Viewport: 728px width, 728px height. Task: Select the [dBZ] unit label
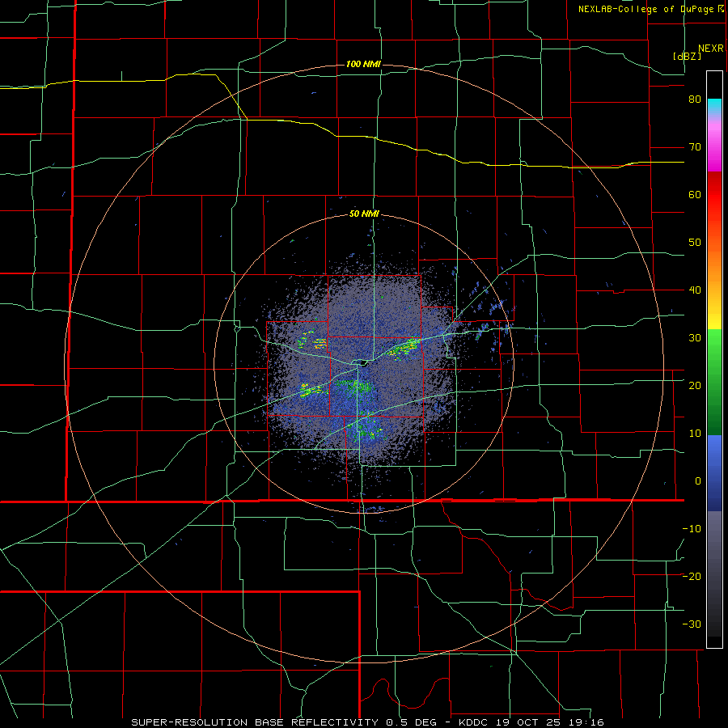tap(687, 56)
